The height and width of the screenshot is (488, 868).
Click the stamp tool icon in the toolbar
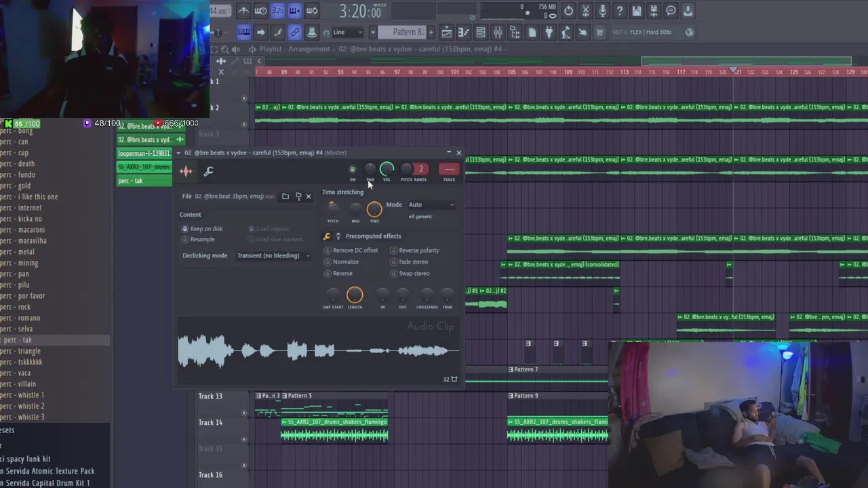(x=311, y=32)
